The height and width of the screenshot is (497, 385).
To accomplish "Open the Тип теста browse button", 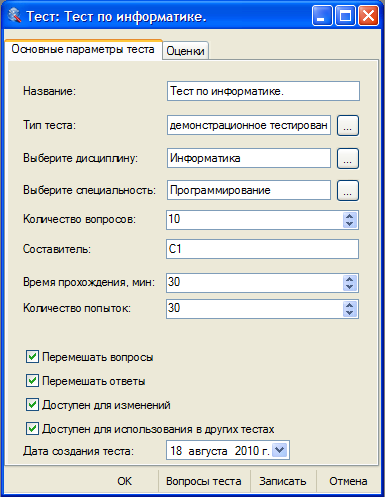I will (348, 126).
